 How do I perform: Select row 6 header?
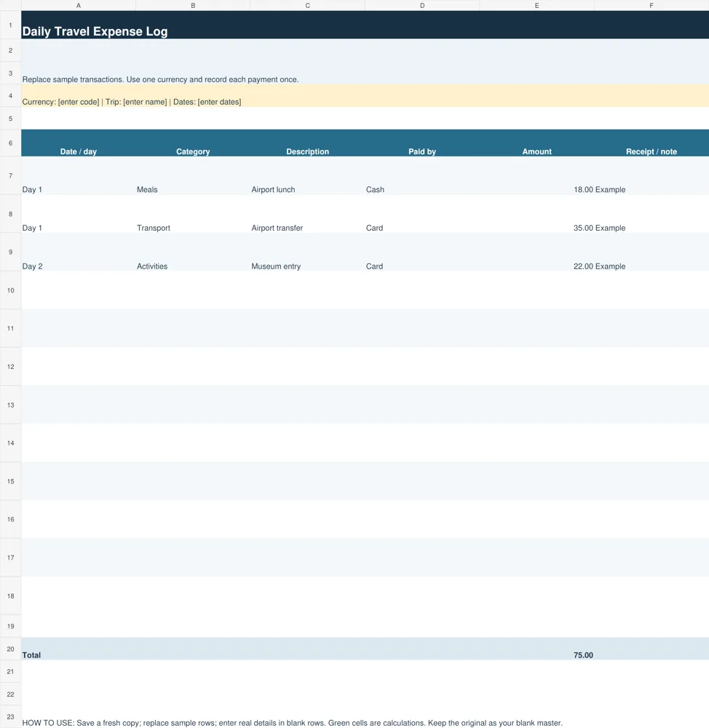(x=11, y=143)
